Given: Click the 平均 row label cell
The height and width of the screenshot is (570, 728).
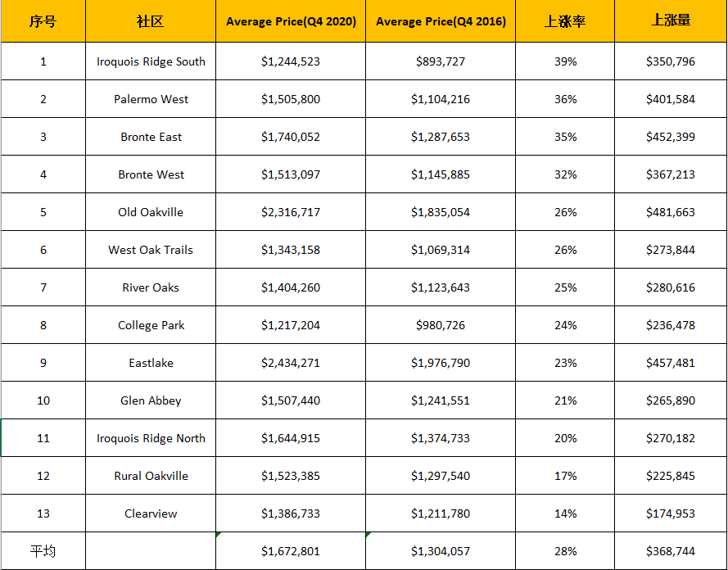Looking at the screenshot, I should coord(43,551).
